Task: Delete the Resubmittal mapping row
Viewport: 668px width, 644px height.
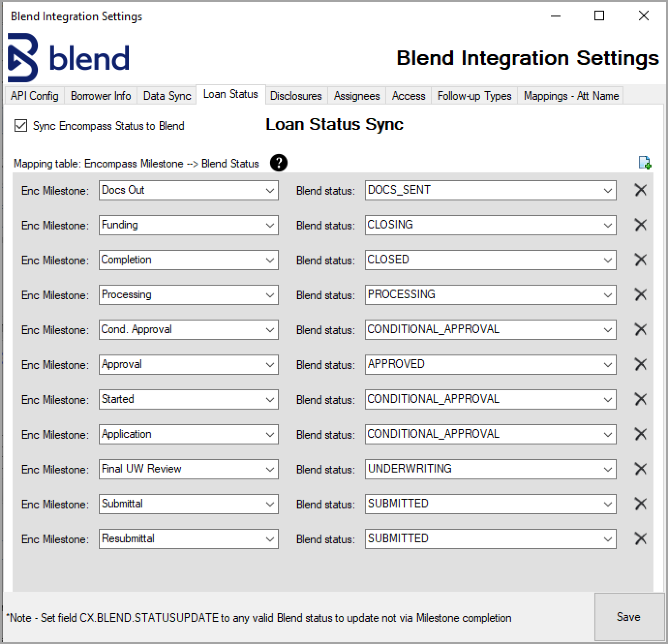Action: (x=640, y=539)
